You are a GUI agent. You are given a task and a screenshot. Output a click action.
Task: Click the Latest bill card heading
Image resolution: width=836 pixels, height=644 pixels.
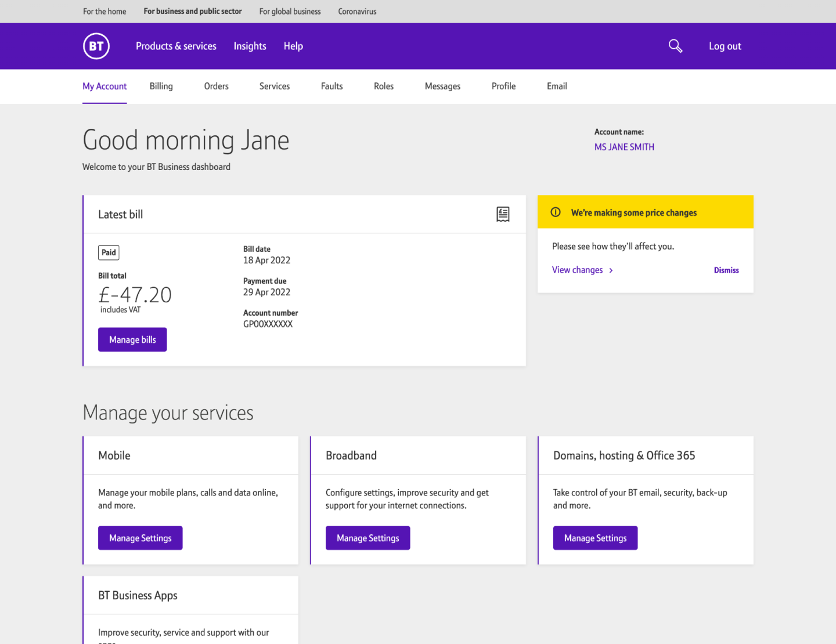pyautogui.click(x=120, y=215)
